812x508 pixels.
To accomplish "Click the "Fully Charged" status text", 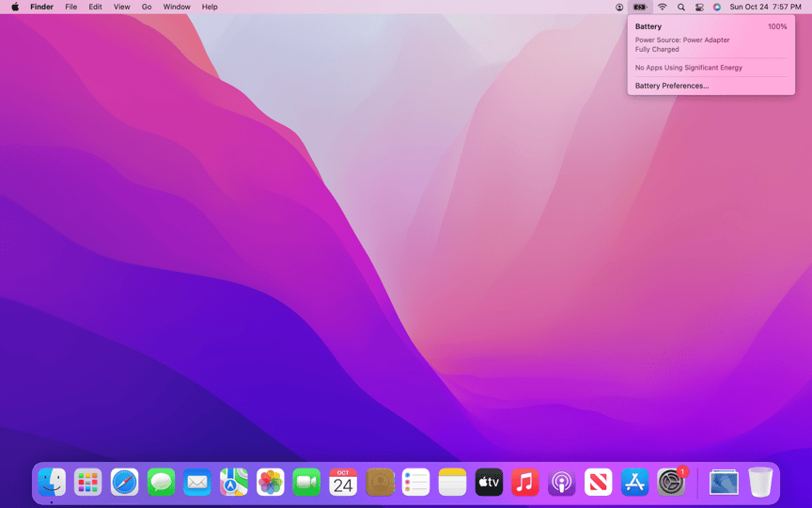I will (657, 49).
